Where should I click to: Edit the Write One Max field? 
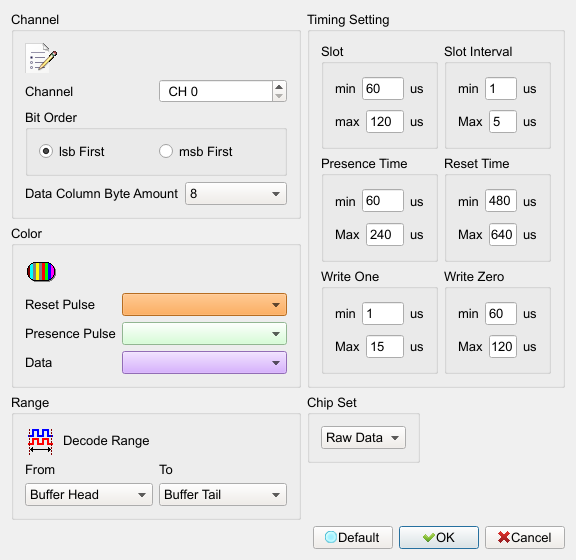point(385,347)
